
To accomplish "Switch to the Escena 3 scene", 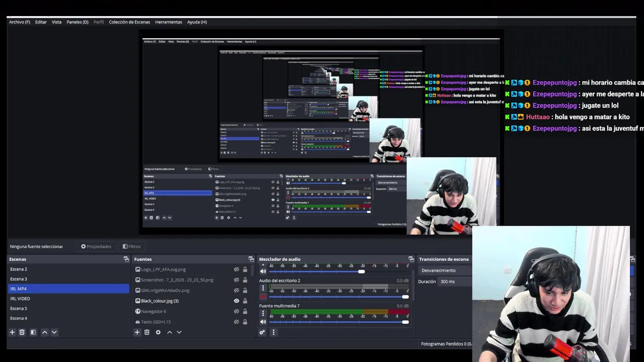I will click(68, 279).
